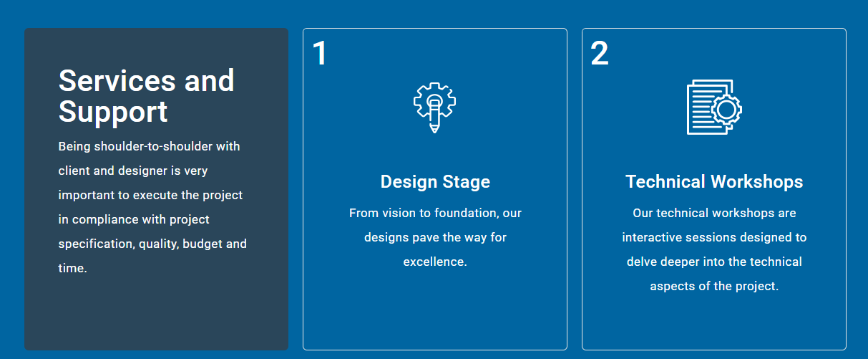Click the number 1 step label
The height and width of the screenshot is (359, 868).
tap(319, 54)
